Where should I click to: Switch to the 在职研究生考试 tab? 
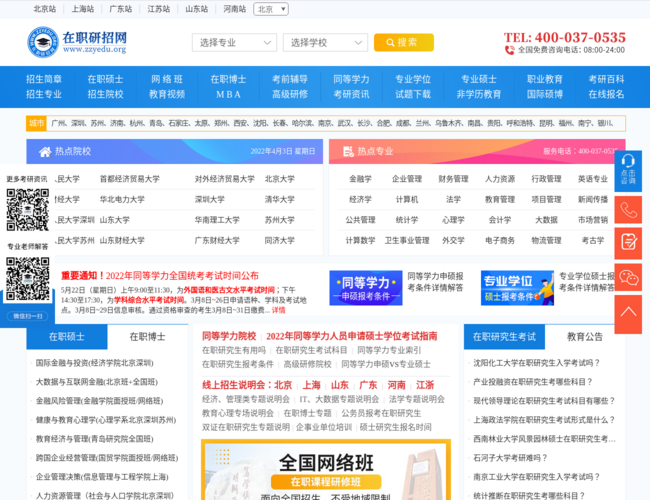point(504,337)
